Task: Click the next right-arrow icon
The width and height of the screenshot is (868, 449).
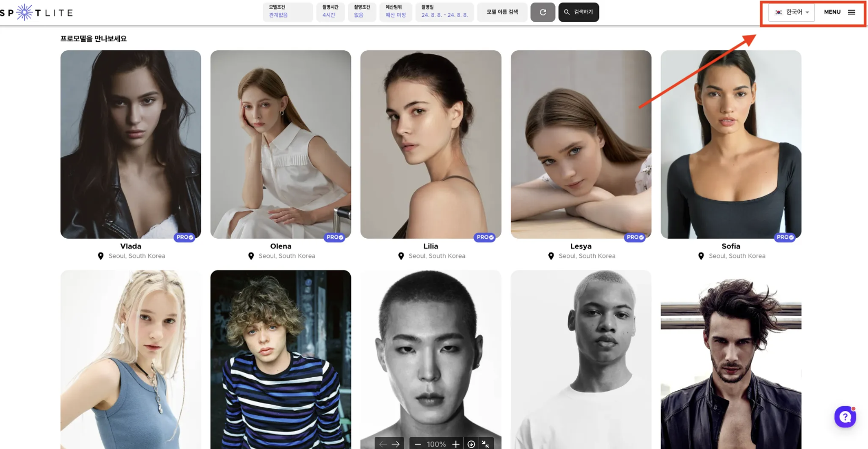Action: (396, 444)
